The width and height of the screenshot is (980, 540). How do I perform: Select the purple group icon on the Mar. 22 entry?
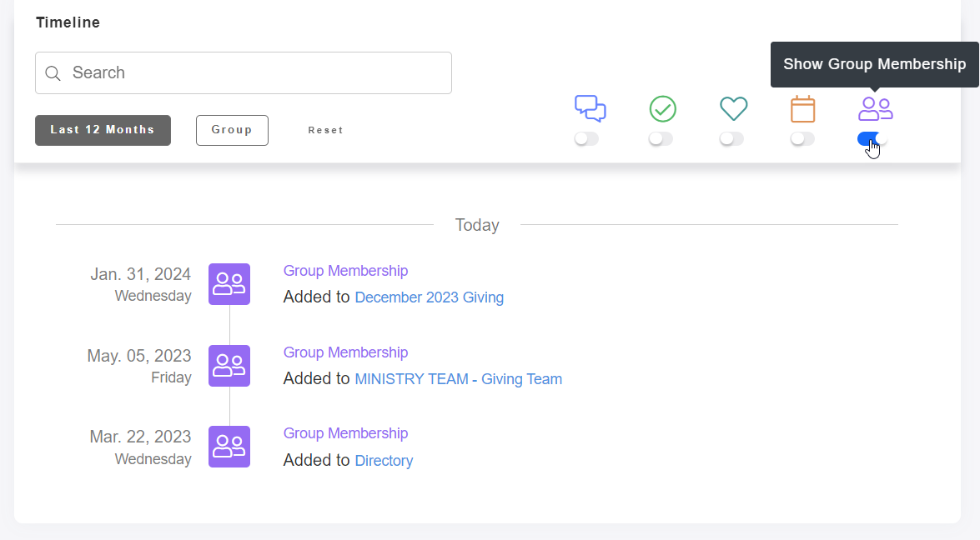tap(229, 447)
